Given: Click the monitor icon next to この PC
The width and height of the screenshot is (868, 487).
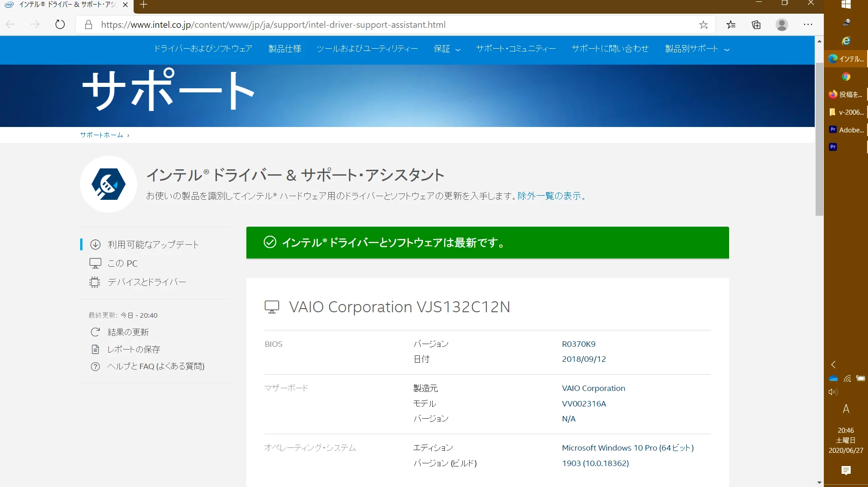Looking at the screenshot, I should [x=95, y=263].
